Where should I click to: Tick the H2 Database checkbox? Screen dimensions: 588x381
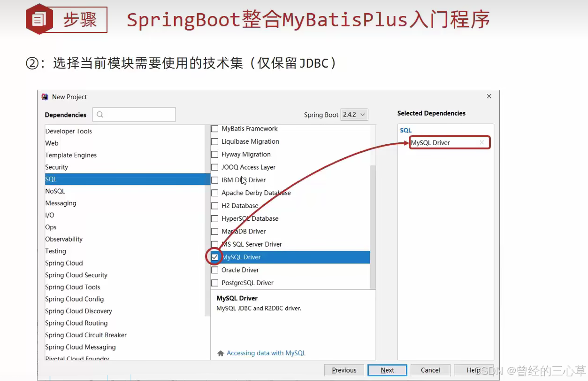pos(215,206)
